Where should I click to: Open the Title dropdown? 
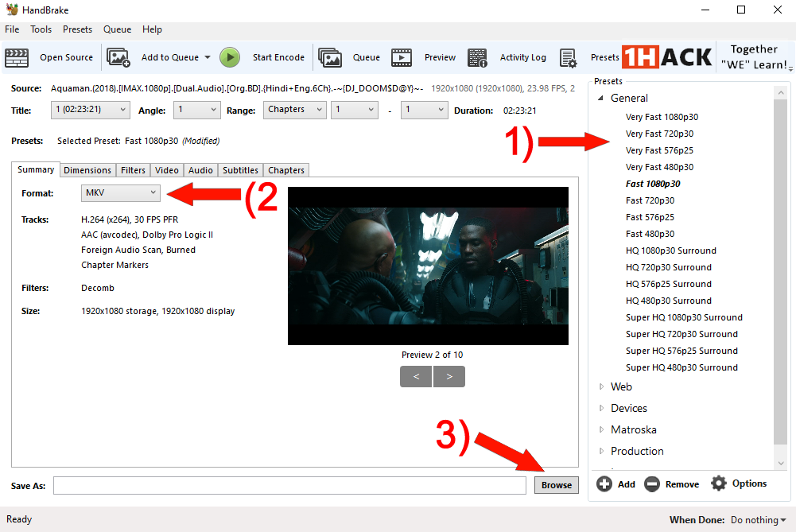coord(91,110)
